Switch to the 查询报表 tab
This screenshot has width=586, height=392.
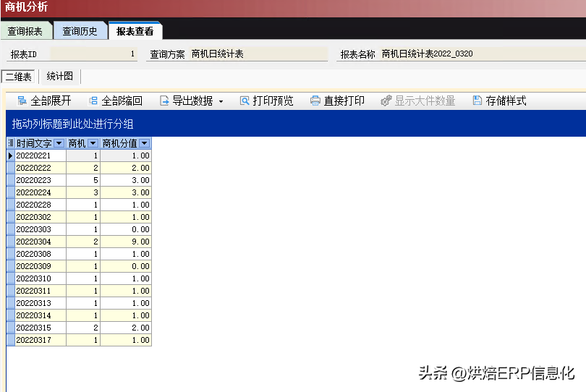click(25, 31)
